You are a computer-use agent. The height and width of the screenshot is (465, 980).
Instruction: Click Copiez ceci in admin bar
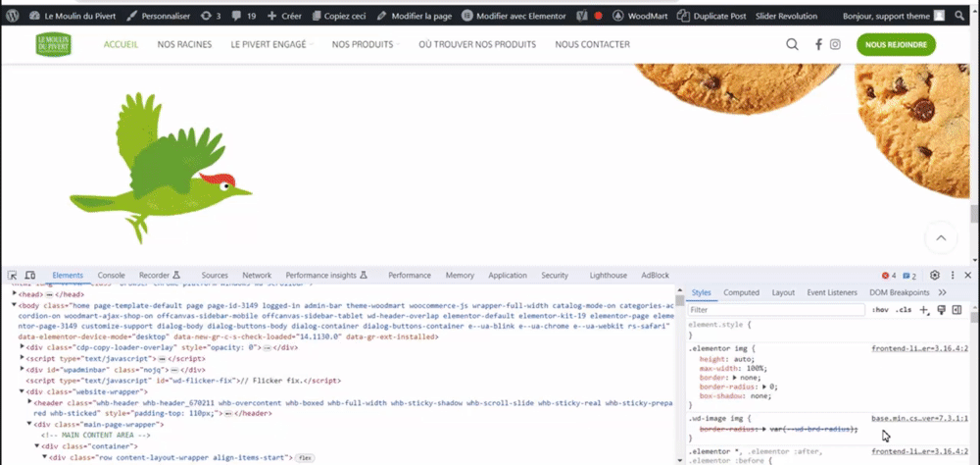coord(339,17)
